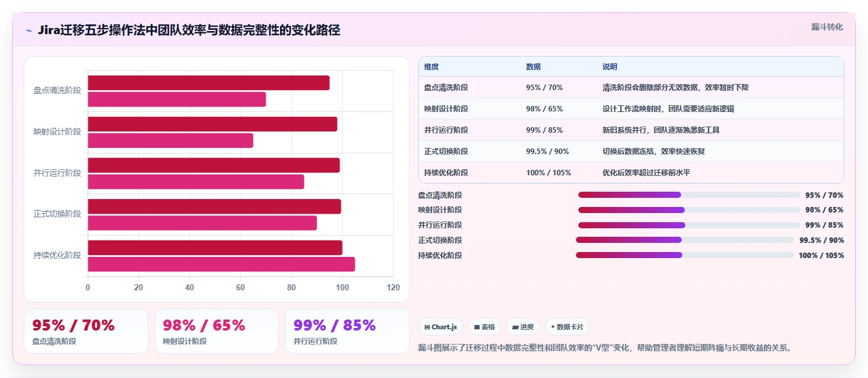868x378 pixels.
Task: Click the 正式切换阶段 progress bar
Action: point(685,240)
